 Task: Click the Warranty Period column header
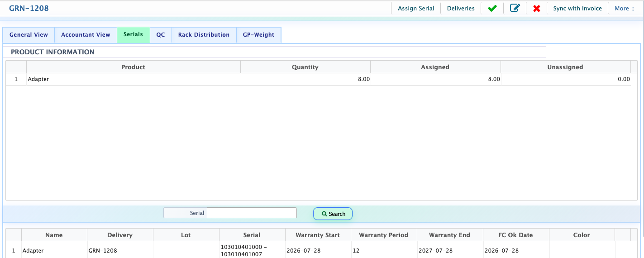[384, 235]
